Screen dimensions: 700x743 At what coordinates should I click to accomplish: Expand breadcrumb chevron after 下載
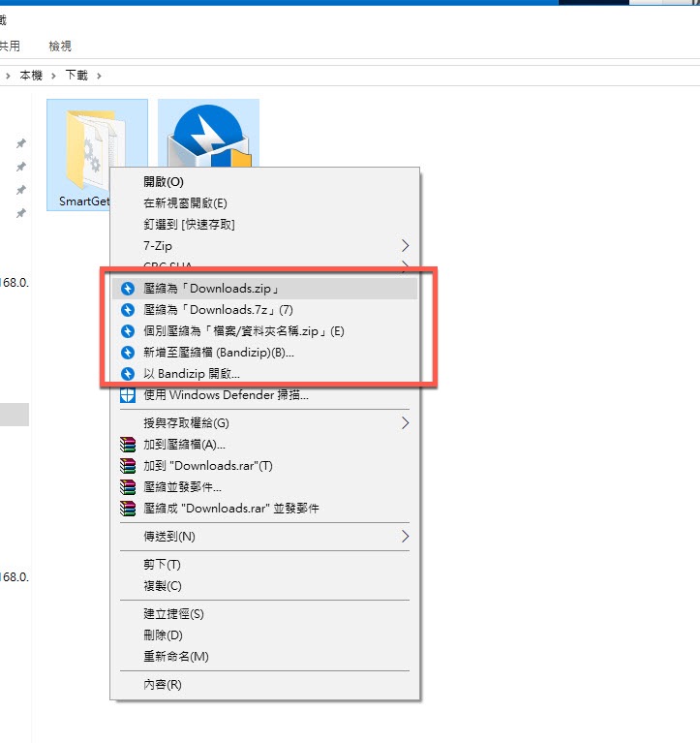99,76
